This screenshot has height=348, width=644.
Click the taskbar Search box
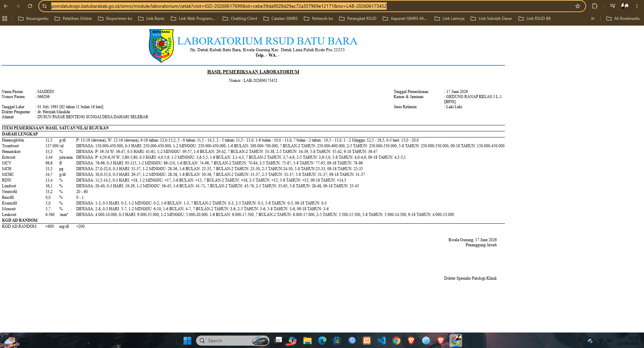click(233, 341)
